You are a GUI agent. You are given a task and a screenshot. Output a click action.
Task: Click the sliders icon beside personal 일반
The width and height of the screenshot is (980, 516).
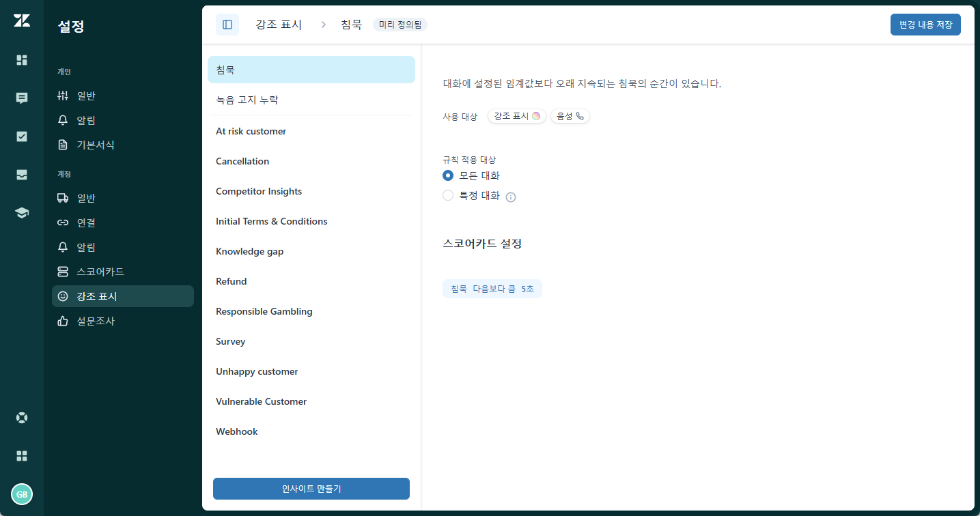[63, 96]
